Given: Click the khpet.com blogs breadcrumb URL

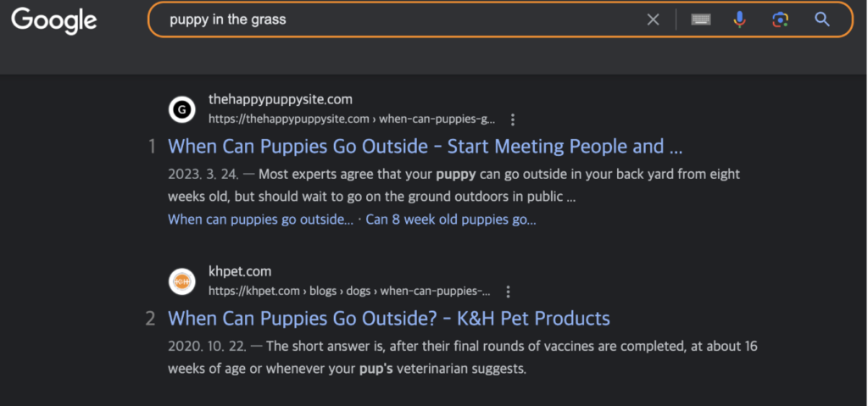Looking at the screenshot, I should 349,292.
